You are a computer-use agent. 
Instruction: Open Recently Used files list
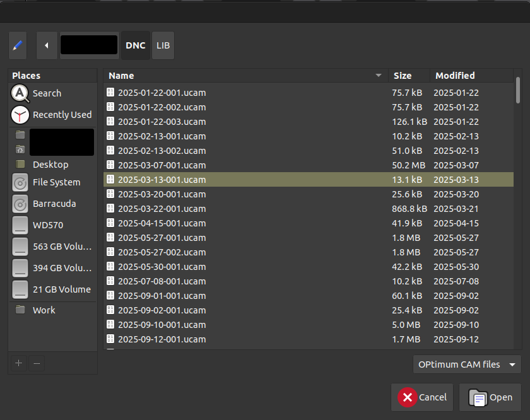(62, 115)
